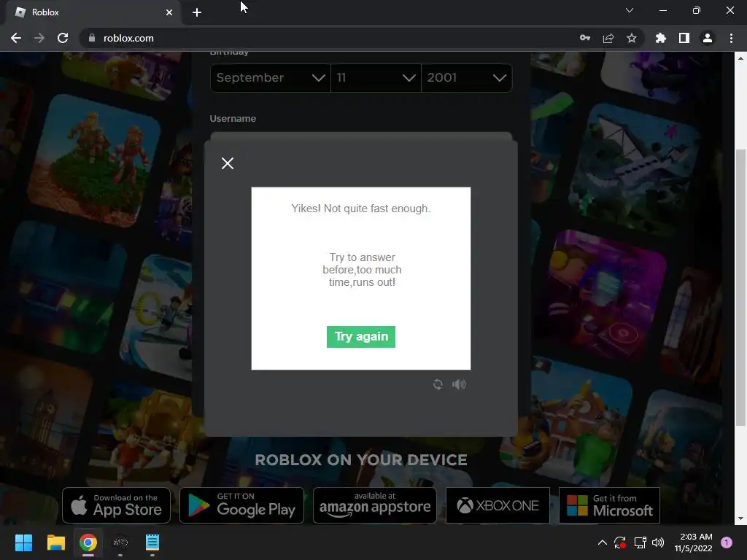The height and width of the screenshot is (560, 747).
Task: Restart the captcha challenge with the refresh icon
Action: 438,384
